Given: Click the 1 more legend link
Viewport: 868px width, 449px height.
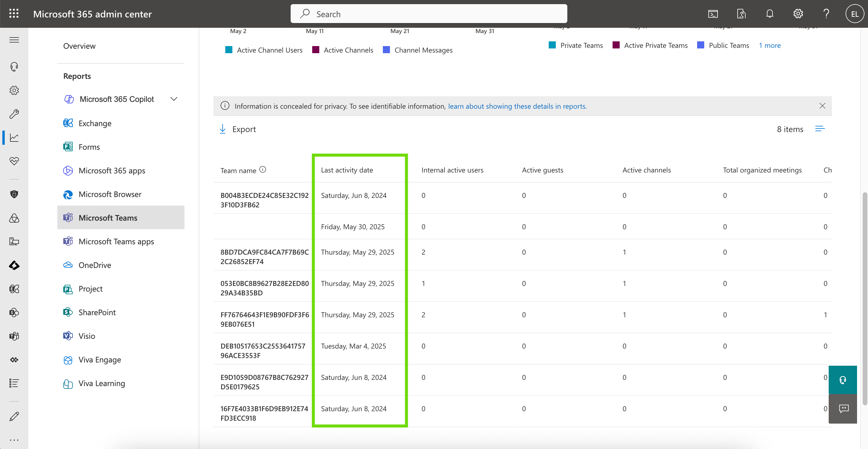Looking at the screenshot, I should [x=770, y=45].
